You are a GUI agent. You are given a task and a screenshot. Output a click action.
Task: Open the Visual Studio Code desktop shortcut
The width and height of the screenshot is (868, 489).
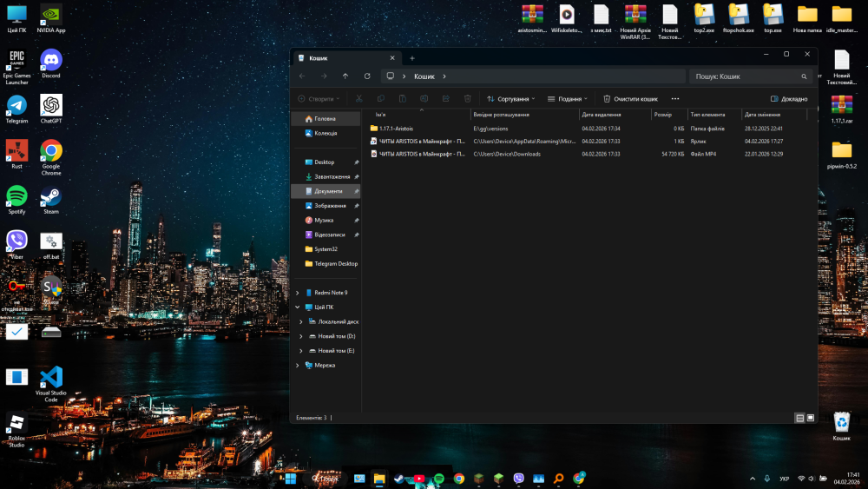pos(51,384)
